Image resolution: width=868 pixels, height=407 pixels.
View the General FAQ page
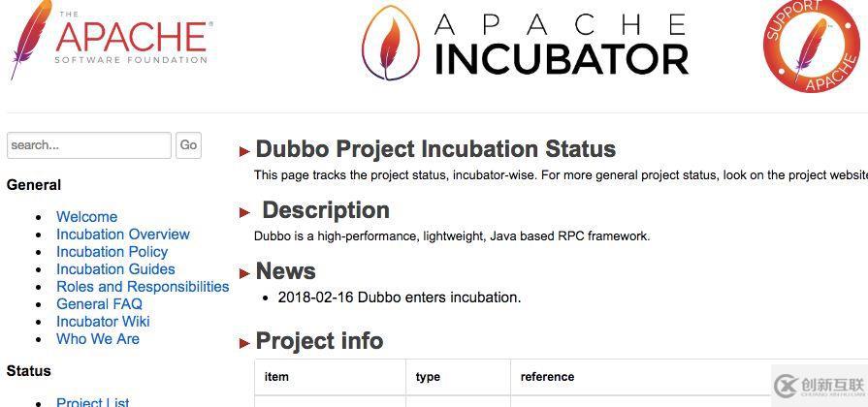coord(99,304)
